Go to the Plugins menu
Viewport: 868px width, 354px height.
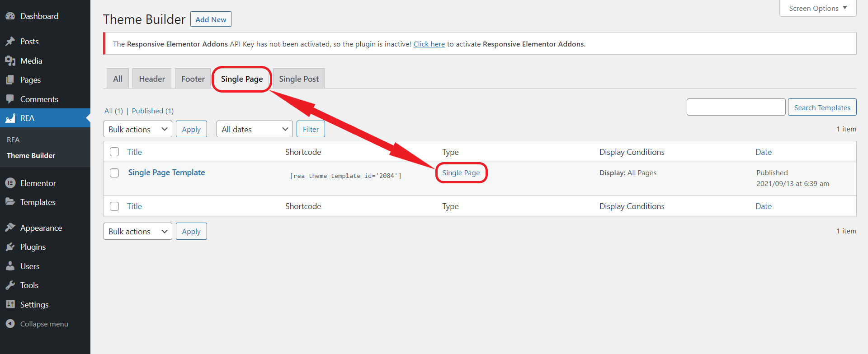click(45, 247)
